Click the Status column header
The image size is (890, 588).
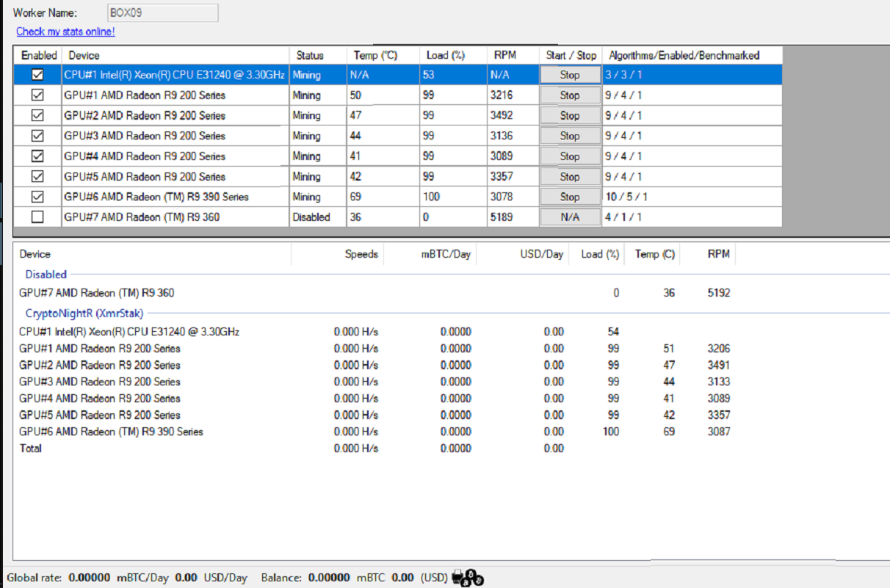click(318, 55)
